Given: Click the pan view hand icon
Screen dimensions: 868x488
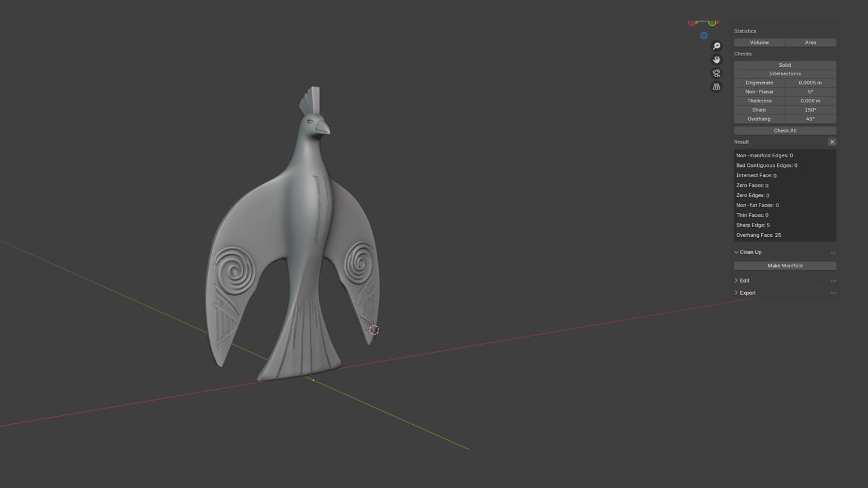Looking at the screenshot, I should pyautogui.click(x=716, y=60).
